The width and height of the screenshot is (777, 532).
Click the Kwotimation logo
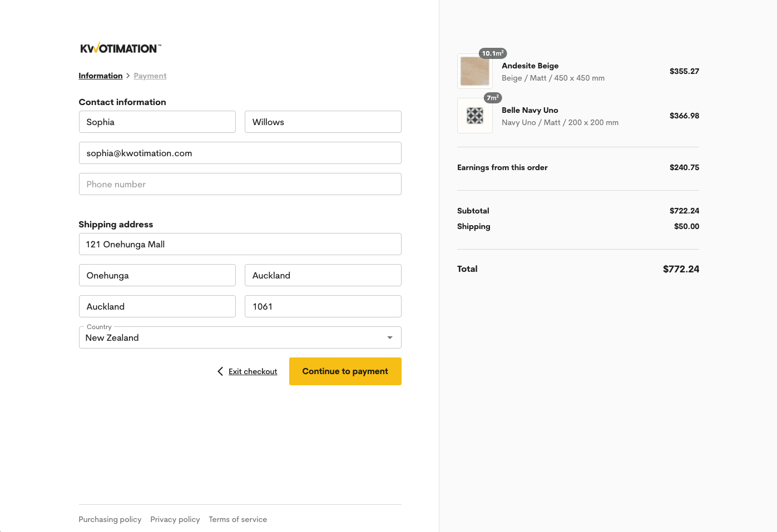pyautogui.click(x=121, y=48)
